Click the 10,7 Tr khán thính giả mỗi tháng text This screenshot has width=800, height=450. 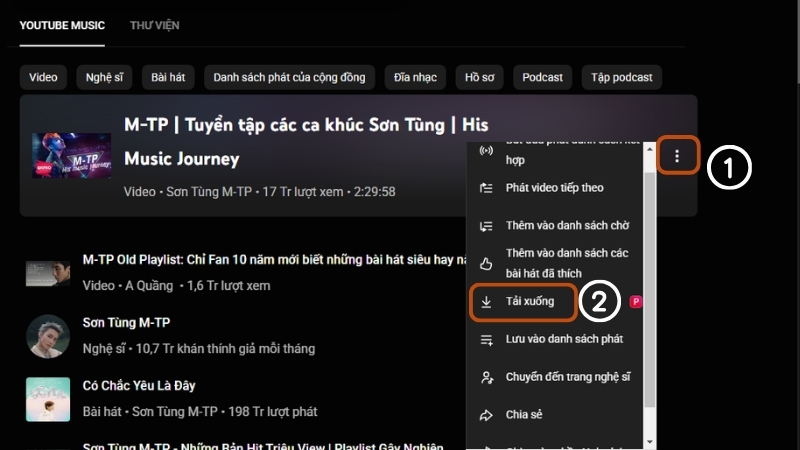coord(225,349)
